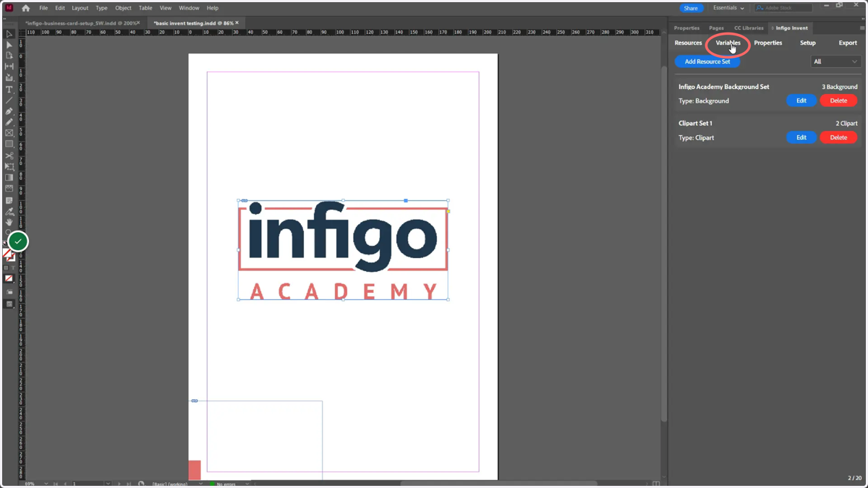868x488 pixels.
Task: Switch to infigo-business-card-setup_SW.indd document tab
Action: coord(80,23)
